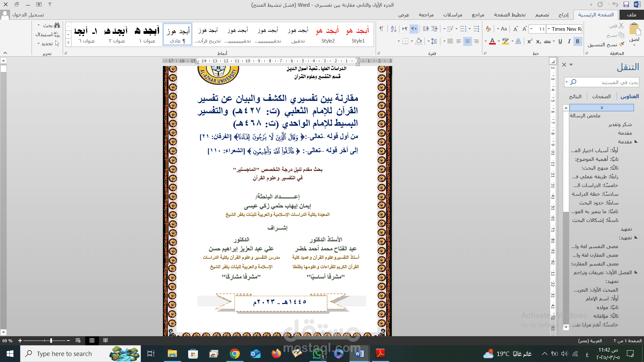Screen dimensions: 644x362
Task: Switch to الصفحات tab in navigation pane
Action: click(601, 97)
